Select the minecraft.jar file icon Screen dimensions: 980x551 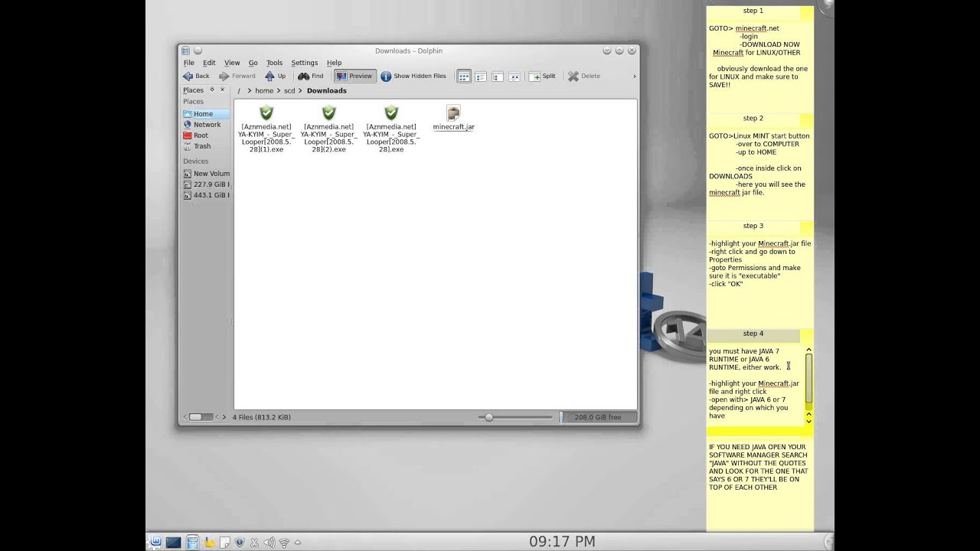point(453,113)
